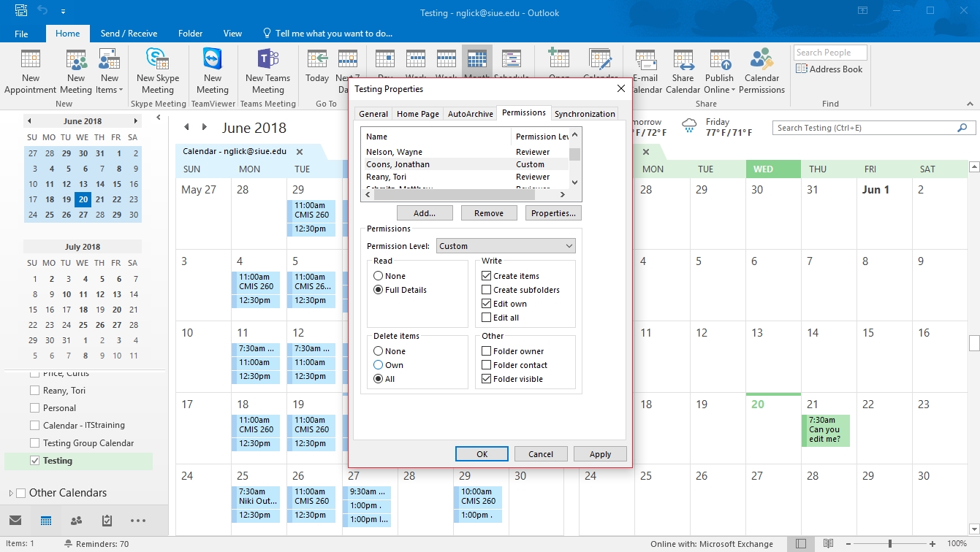Open the People view icon
The image size is (980, 552).
[76, 521]
